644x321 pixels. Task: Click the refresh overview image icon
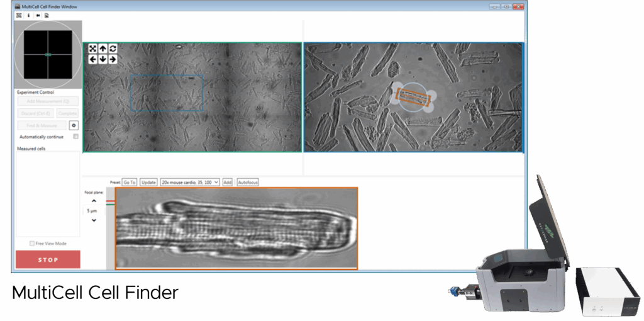pos(113,48)
